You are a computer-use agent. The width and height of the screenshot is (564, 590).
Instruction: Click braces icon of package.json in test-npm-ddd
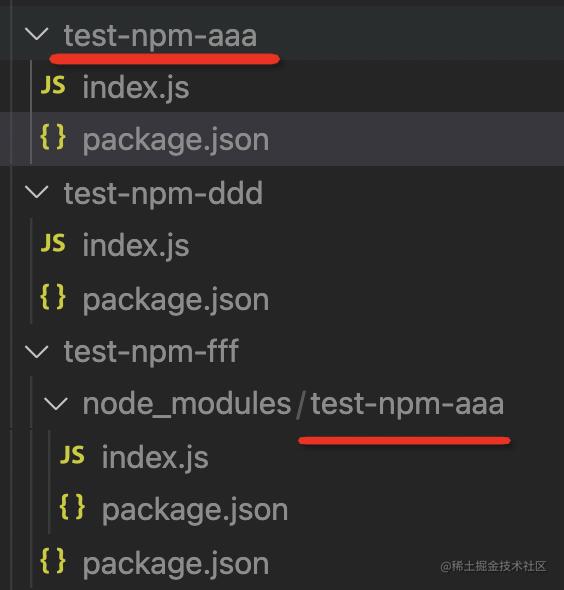53,297
